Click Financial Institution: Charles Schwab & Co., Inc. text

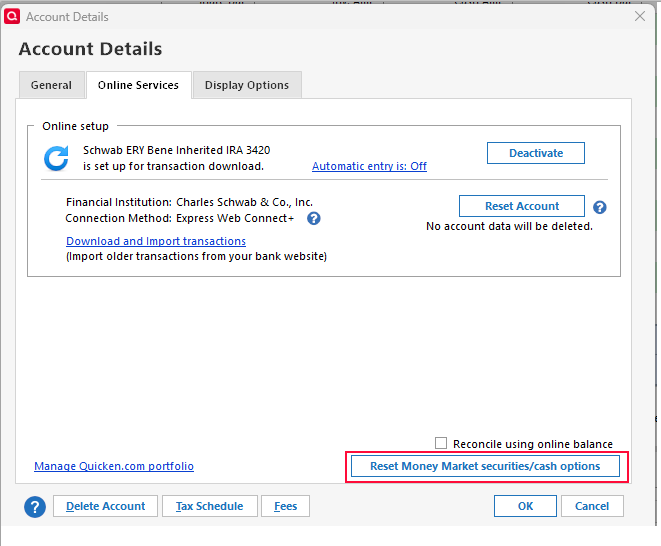point(189,202)
